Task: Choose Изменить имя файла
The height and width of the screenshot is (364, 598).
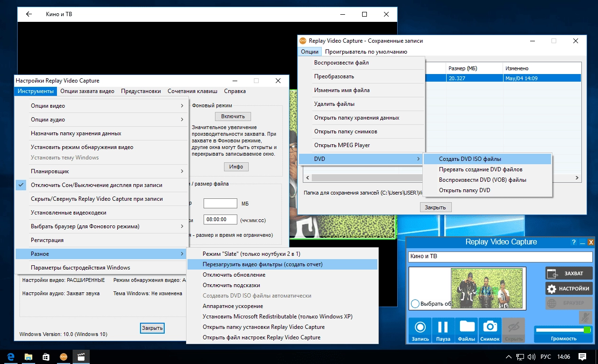Action: point(361,90)
